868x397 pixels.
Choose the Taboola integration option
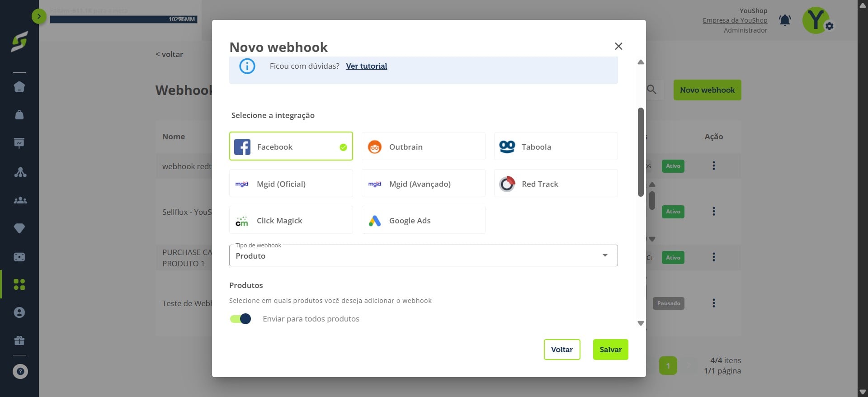point(556,146)
